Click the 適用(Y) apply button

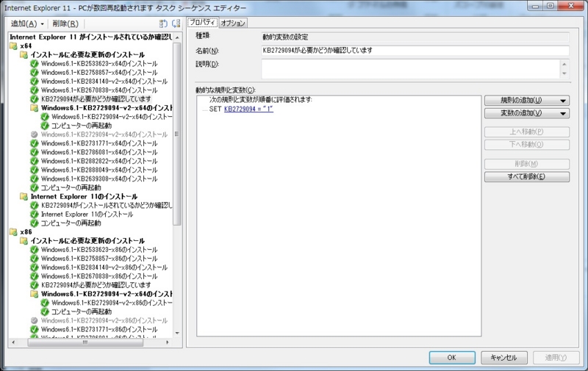click(x=556, y=358)
